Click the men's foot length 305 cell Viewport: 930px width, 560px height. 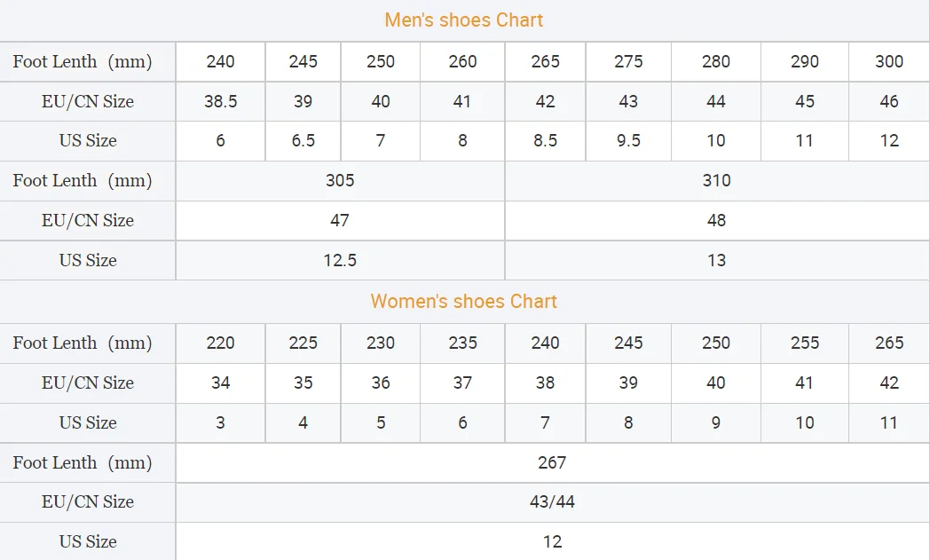(x=340, y=181)
